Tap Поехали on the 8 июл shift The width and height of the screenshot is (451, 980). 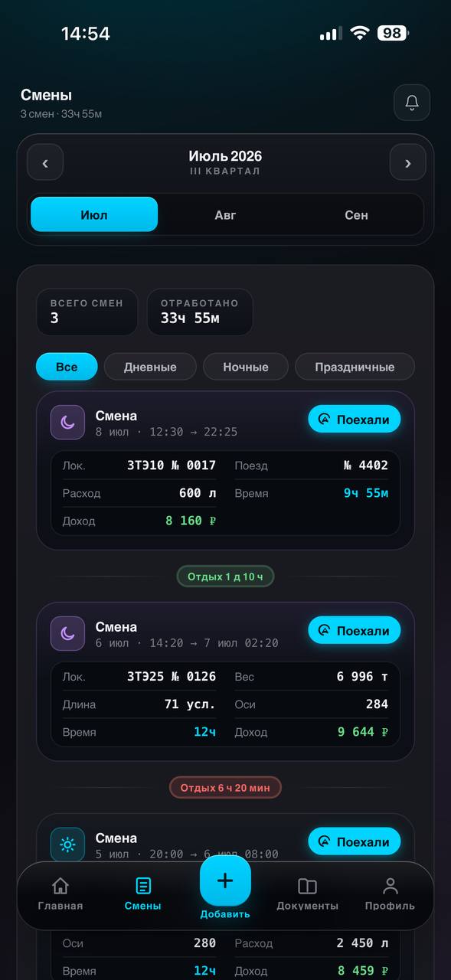(x=355, y=419)
